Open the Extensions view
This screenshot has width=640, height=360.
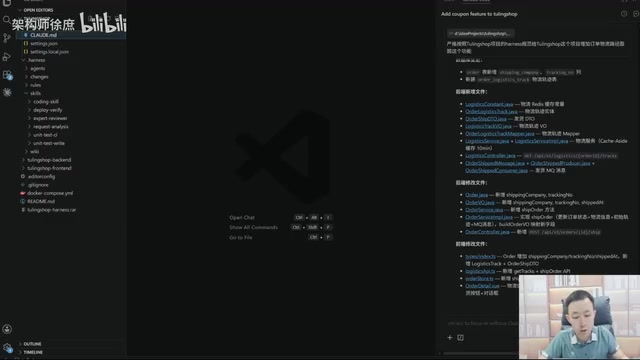[x=7, y=75]
